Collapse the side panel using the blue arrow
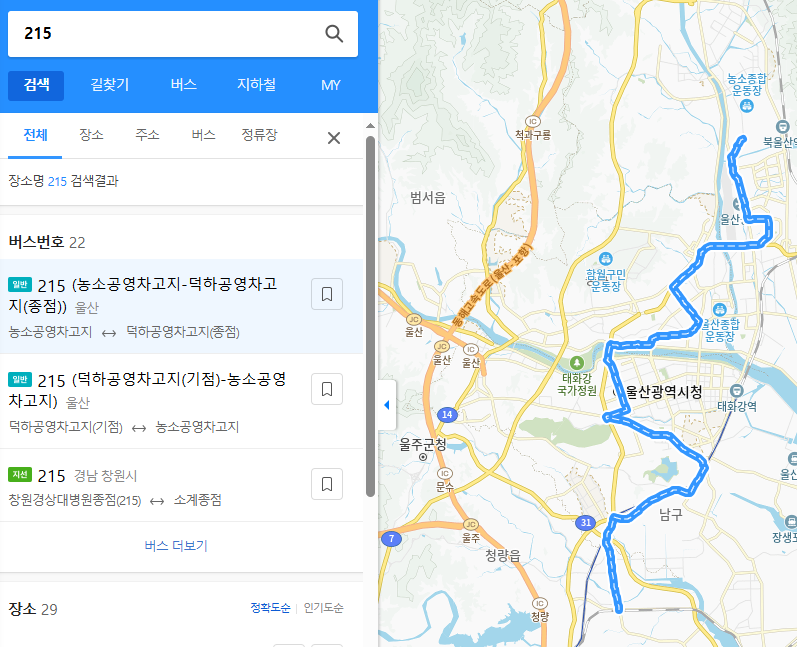 coord(387,405)
